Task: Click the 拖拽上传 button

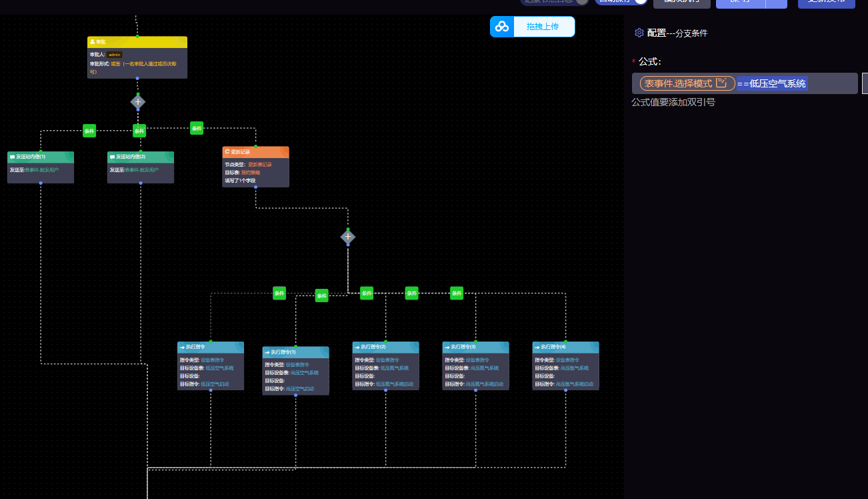Action: 533,27
